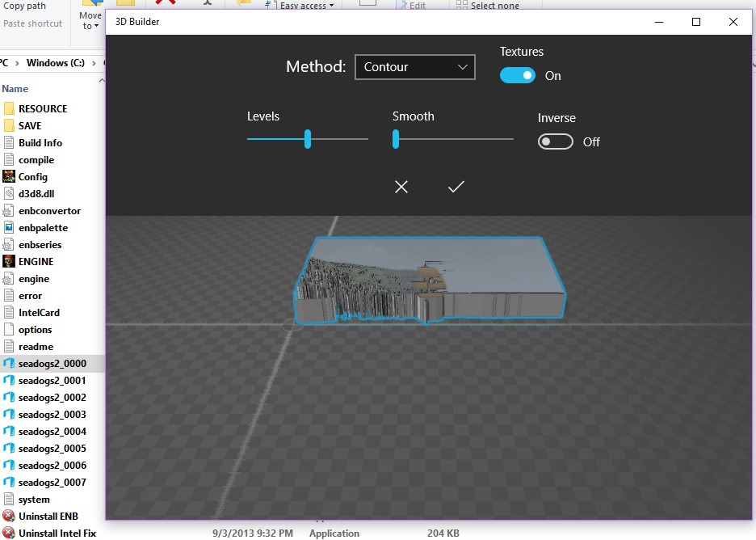Turn off the Textures toggle
Image resolution: width=756 pixels, height=540 pixels.
(518, 75)
